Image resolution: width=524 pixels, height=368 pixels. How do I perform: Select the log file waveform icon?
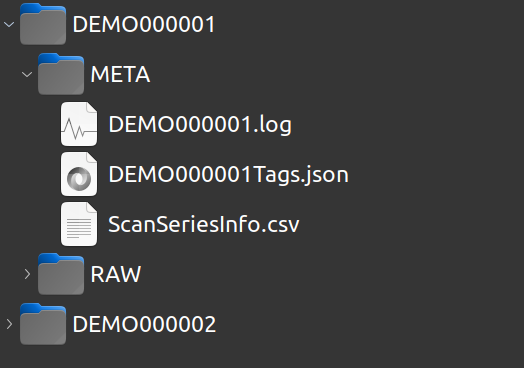[x=79, y=124]
